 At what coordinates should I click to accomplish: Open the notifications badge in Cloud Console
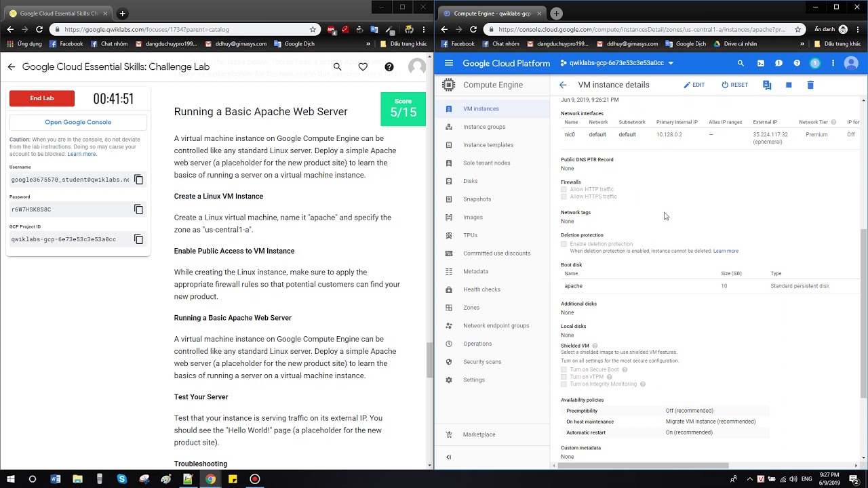(815, 63)
